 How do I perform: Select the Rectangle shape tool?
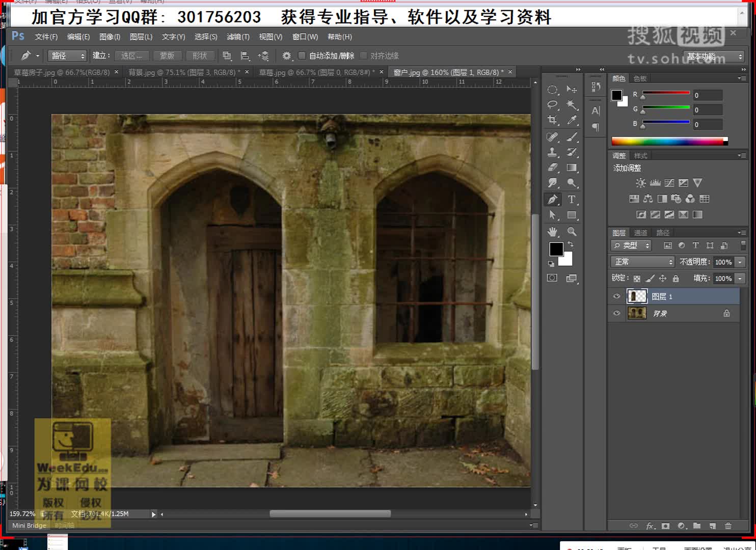[x=572, y=215]
